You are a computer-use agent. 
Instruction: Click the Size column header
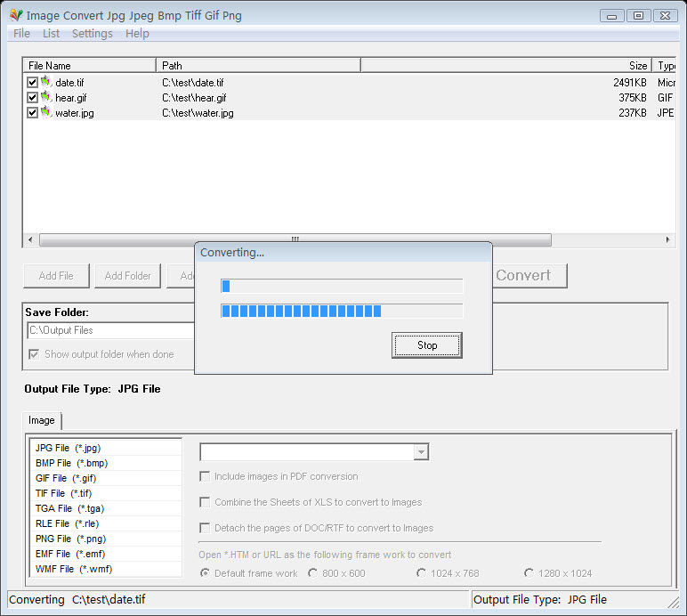[506, 66]
